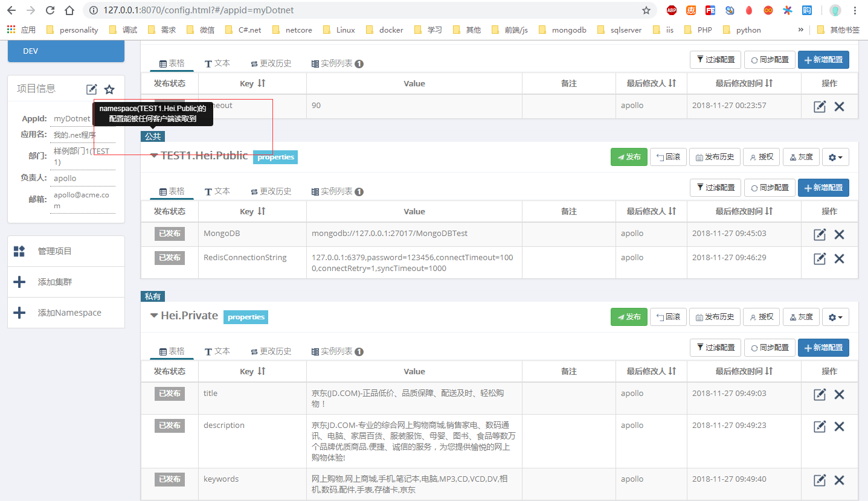Bookmark this page with the star

coord(646,10)
